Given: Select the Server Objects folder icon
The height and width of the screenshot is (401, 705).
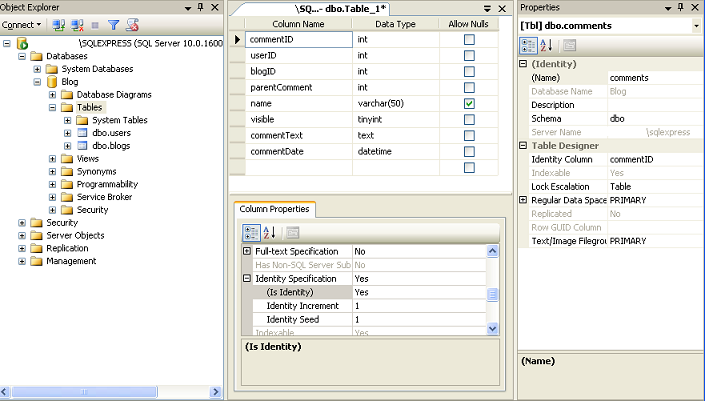Looking at the screenshot, I should click(x=36, y=236).
